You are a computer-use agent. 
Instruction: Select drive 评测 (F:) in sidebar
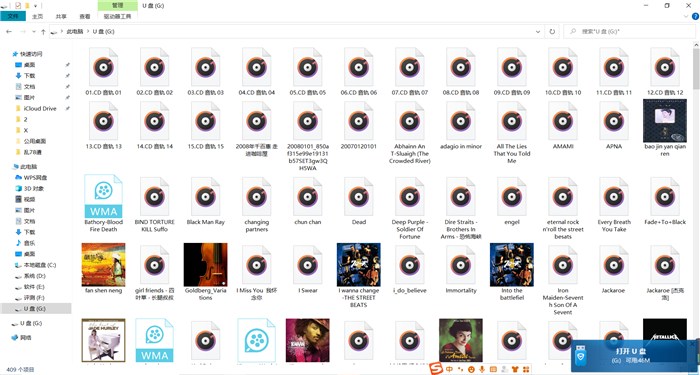tap(34, 298)
